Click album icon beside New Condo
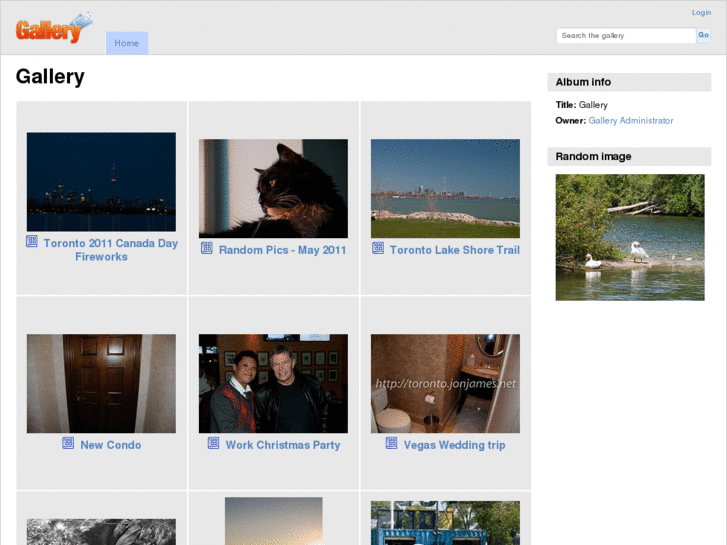The image size is (727, 545). 68,443
